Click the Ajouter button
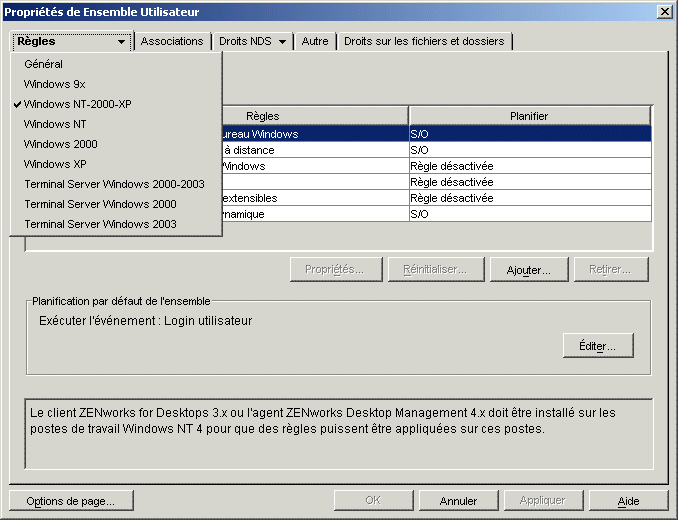The image size is (678, 520). tap(529, 270)
